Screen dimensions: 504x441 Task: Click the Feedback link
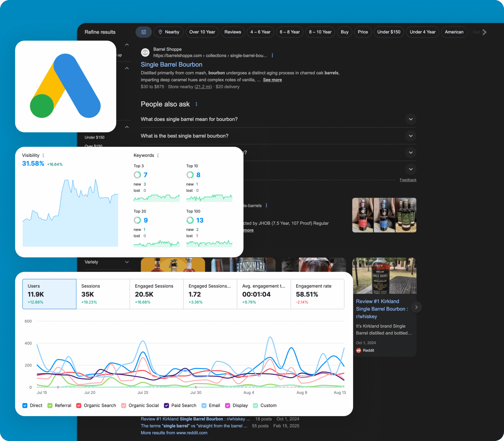click(x=408, y=180)
